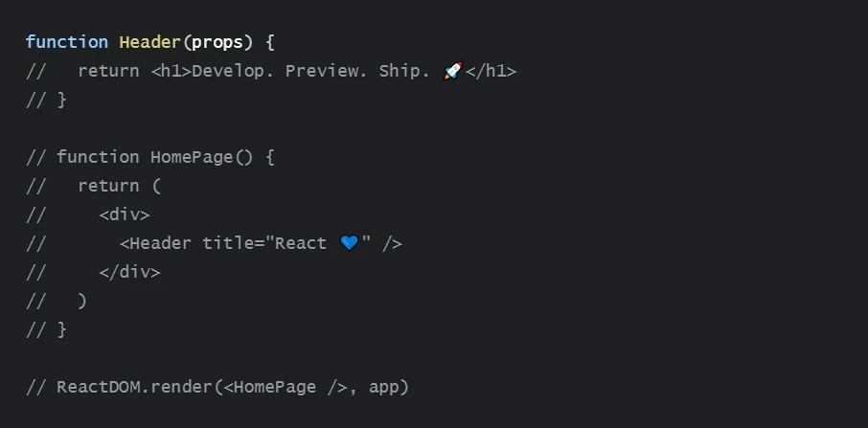
Task: Click the closing </div> tag
Action: (x=129, y=272)
